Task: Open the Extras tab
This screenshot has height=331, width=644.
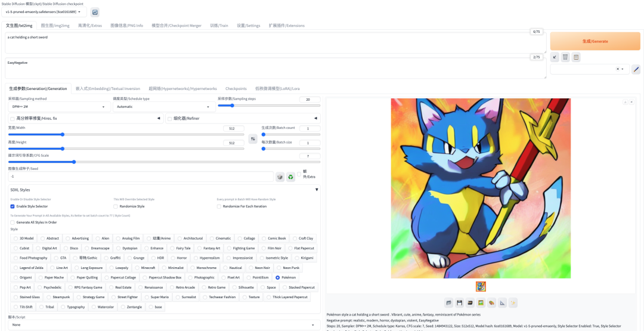Action: click(90, 26)
